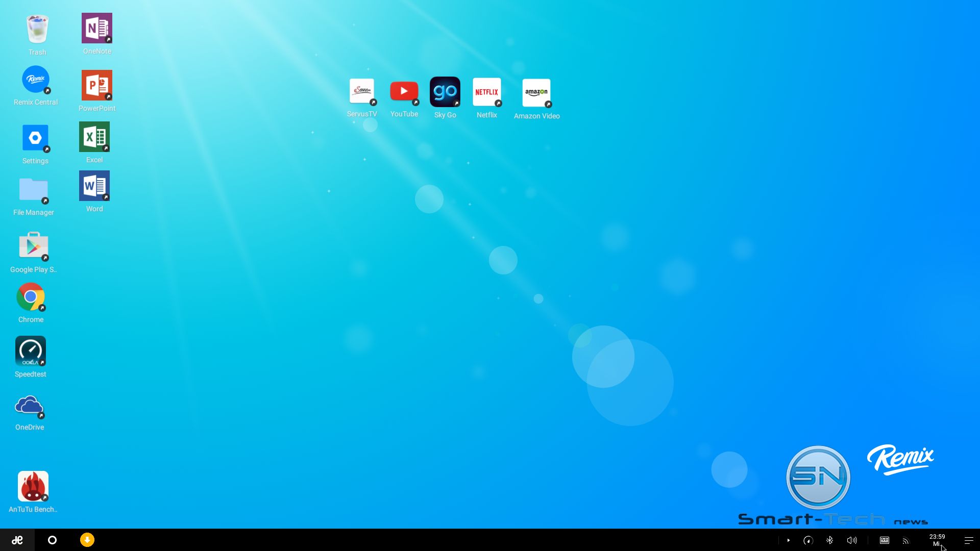The height and width of the screenshot is (551, 980).
Task: Open the notification panel menu icon
Action: [969, 540]
